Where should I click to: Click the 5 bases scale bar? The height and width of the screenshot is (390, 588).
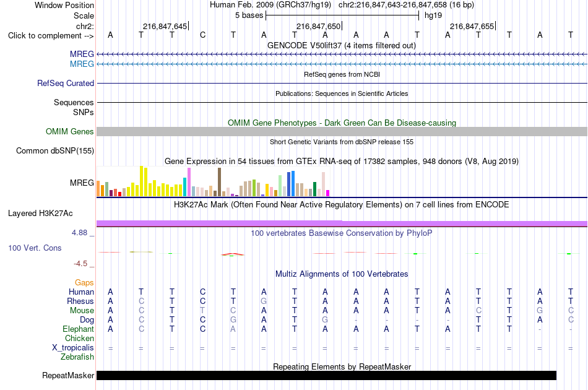point(342,15)
